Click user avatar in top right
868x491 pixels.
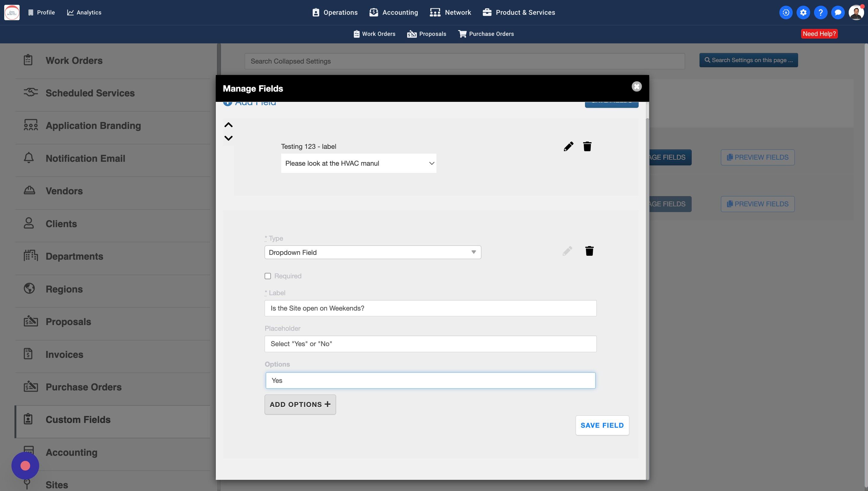point(856,12)
